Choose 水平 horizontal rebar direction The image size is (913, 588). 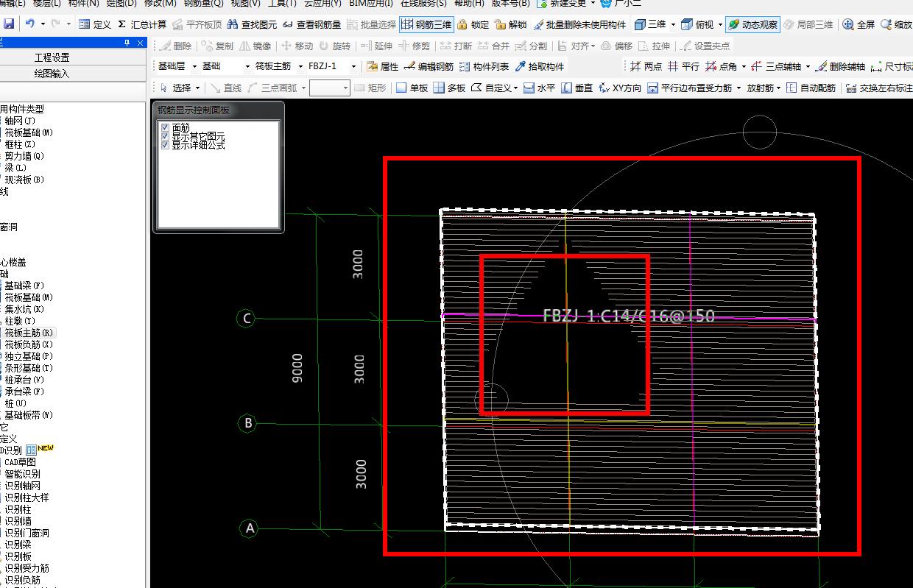pos(540,88)
